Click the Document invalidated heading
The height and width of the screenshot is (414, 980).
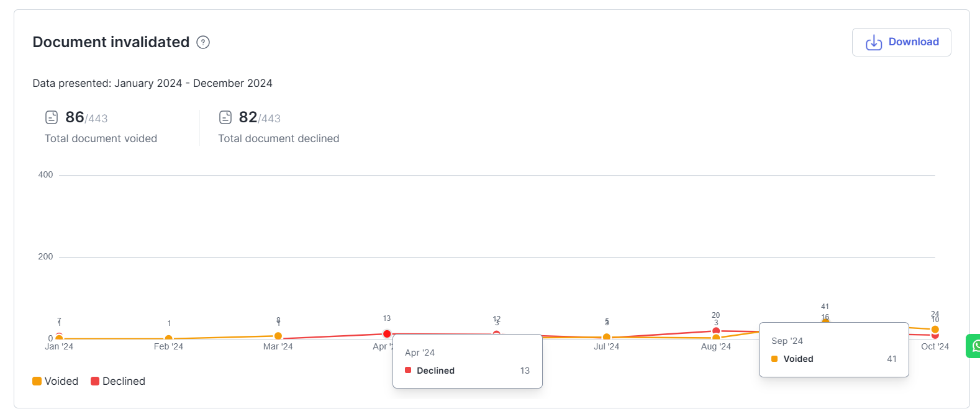point(111,42)
